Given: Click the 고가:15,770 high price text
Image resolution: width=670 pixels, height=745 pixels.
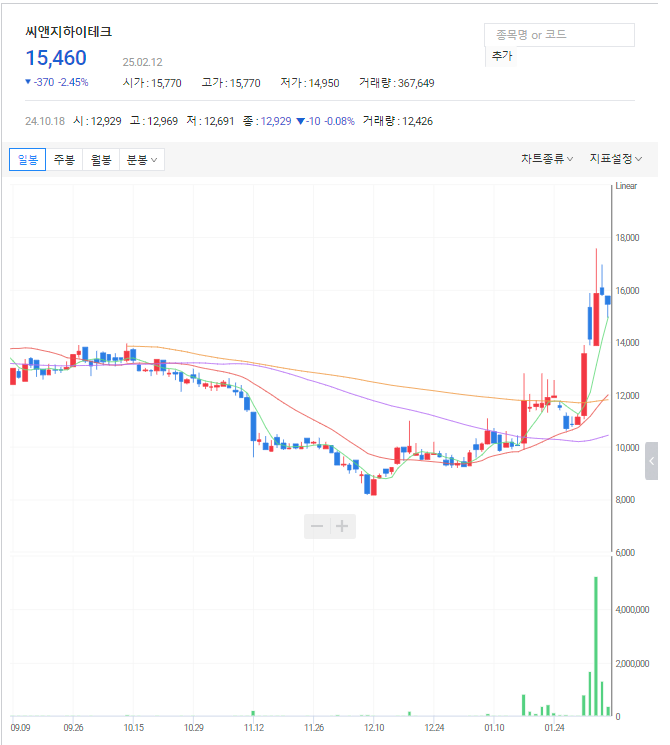Looking at the screenshot, I should point(231,83).
